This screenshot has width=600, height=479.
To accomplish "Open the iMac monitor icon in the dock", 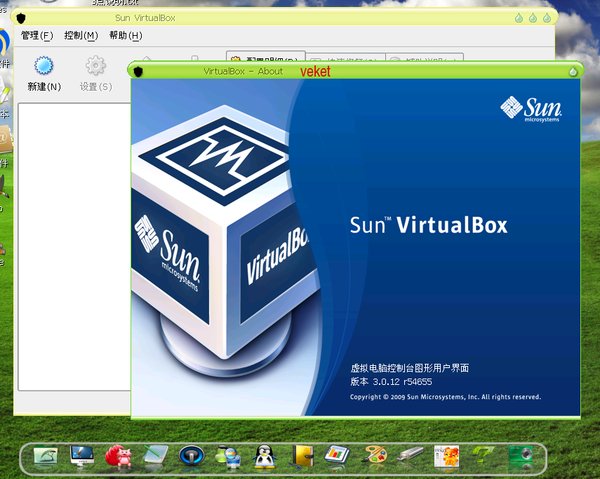I will point(82,456).
